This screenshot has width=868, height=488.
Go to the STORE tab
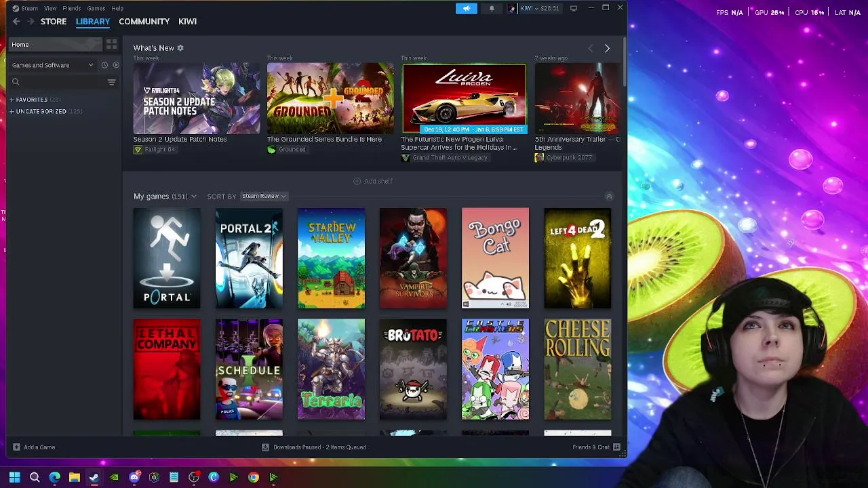54,22
